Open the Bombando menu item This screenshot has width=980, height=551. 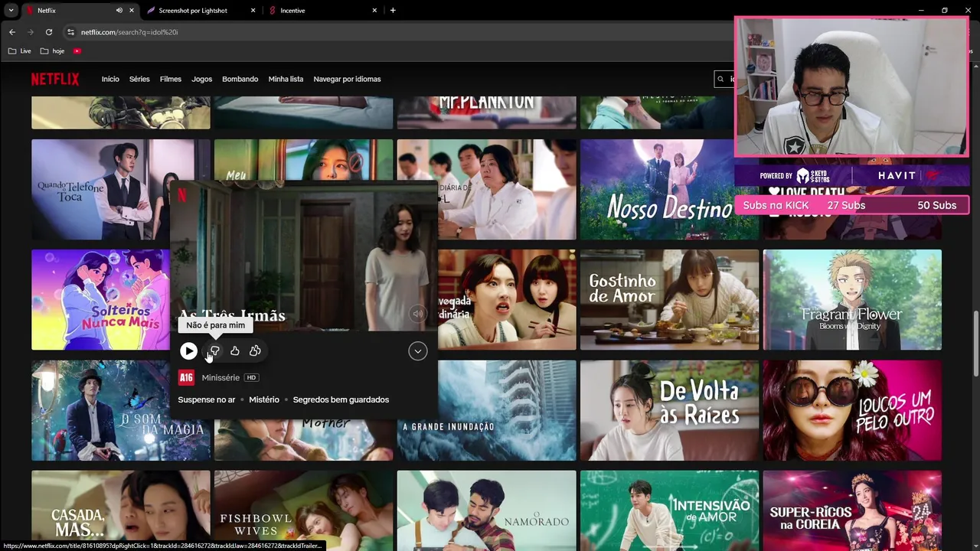pyautogui.click(x=240, y=79)
